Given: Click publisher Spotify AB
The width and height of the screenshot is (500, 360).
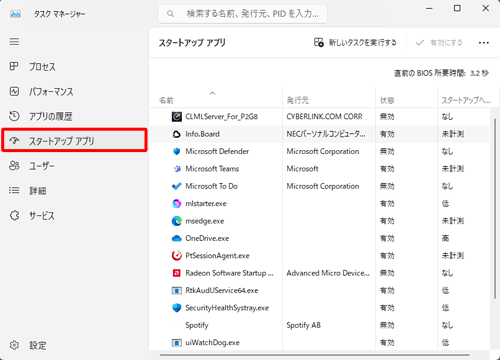Looking at the screenshot, I should tap(303, 325).
